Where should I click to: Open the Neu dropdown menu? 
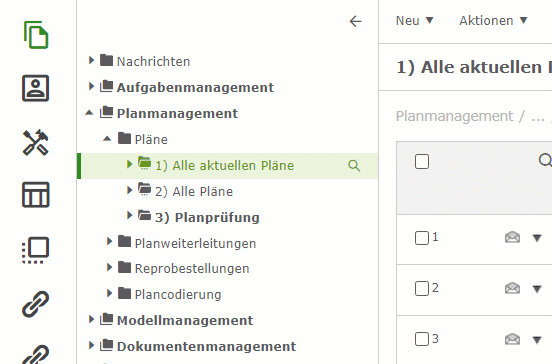tap(414, 21)
